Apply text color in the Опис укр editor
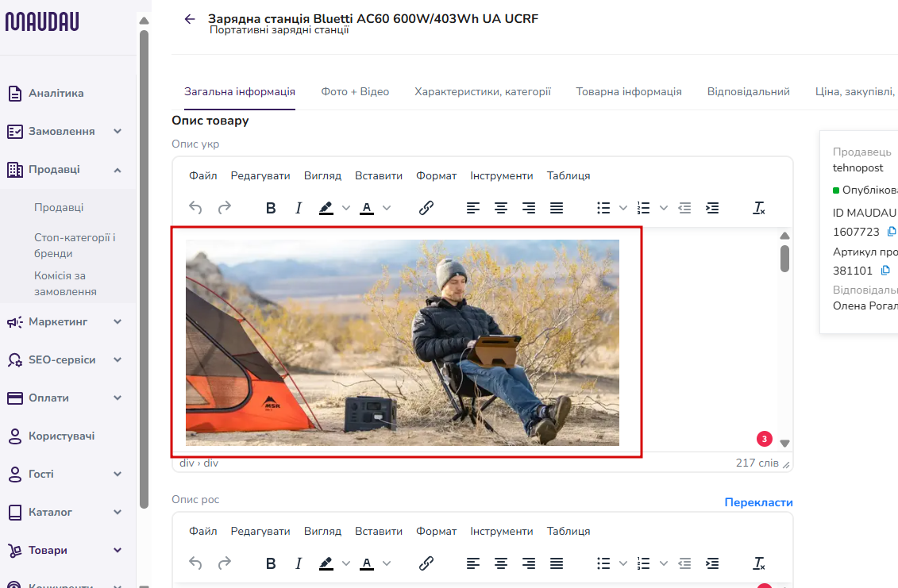Image resolution: width=898 pixels, height=588 pixels. tap(367, 208)
